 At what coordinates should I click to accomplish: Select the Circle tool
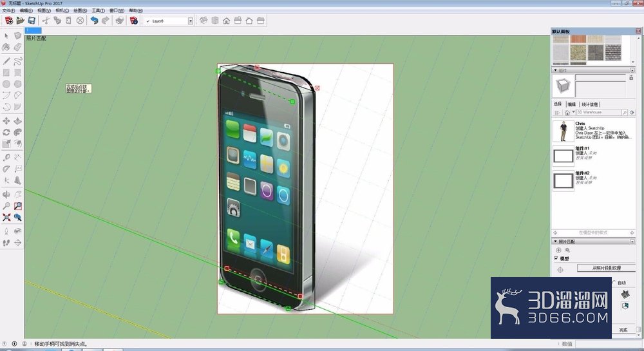click(x=6, y=84)
